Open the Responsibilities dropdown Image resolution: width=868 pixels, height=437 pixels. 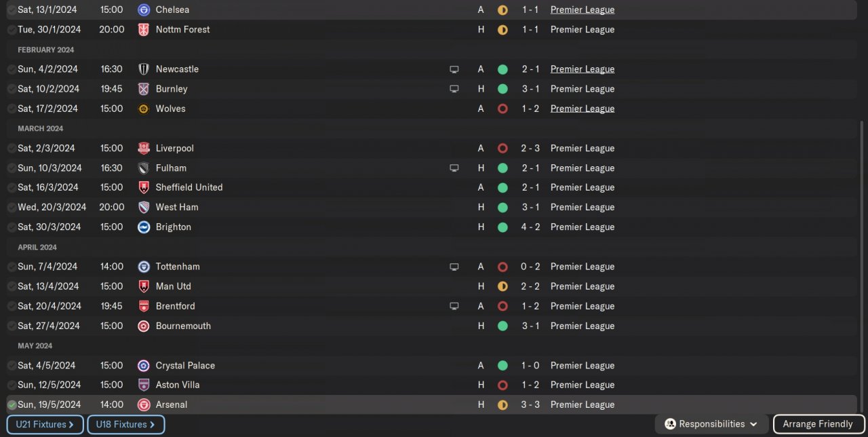pos(711,424)
